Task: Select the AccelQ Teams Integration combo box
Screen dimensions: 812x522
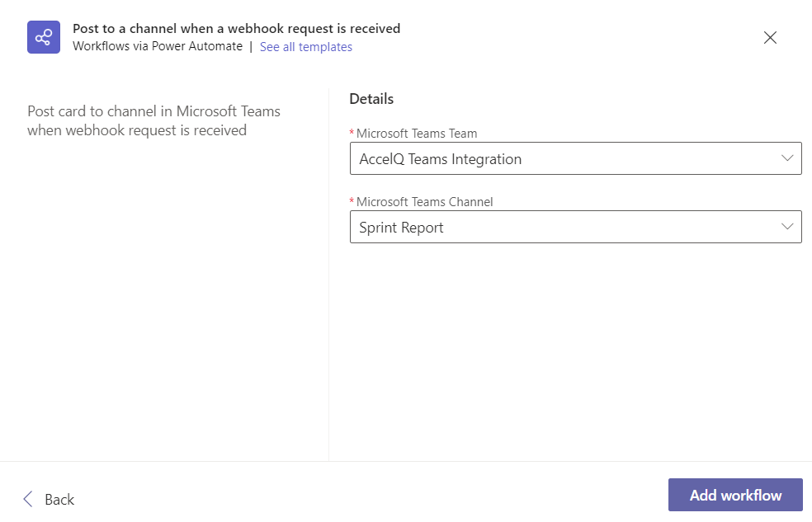Action: click(x=576, y=158)
